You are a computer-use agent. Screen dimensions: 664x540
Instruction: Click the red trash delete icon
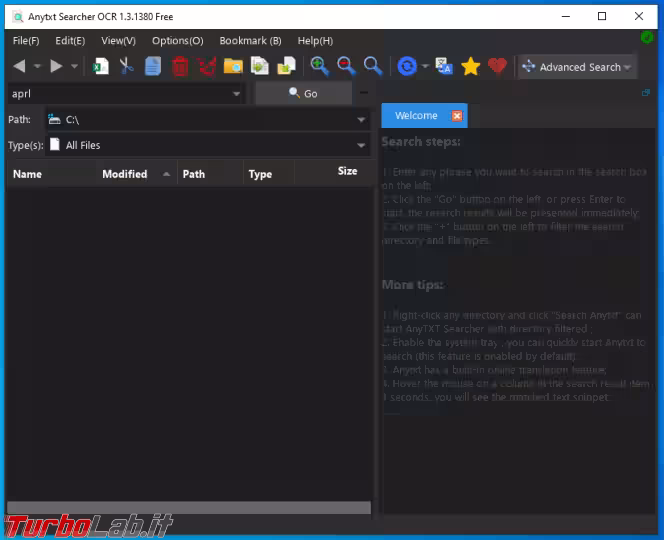click(x=180, y=66)
